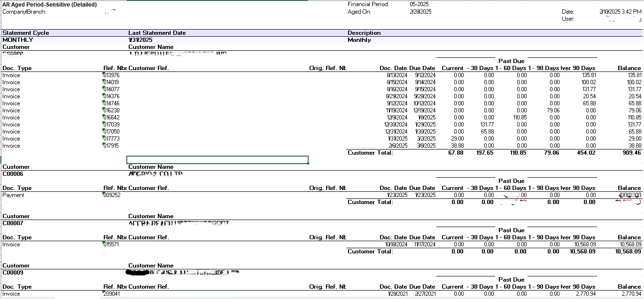Click the 79.06 amount on invoice 016238 row
This screenshot has width=644, height=299.
pos(552,110)
